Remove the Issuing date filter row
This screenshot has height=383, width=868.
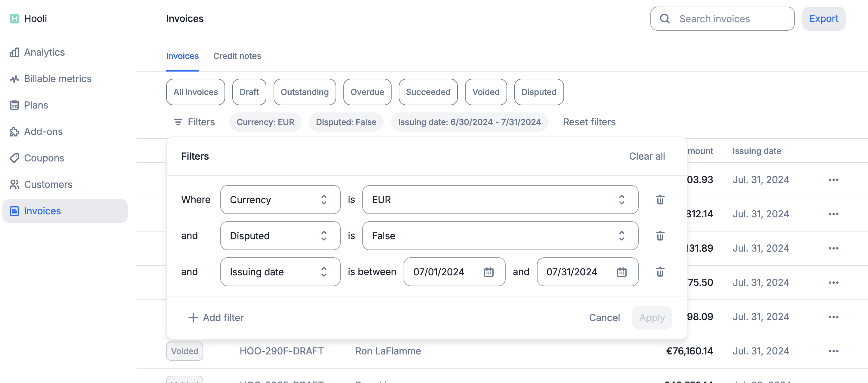tap(660, 271)
